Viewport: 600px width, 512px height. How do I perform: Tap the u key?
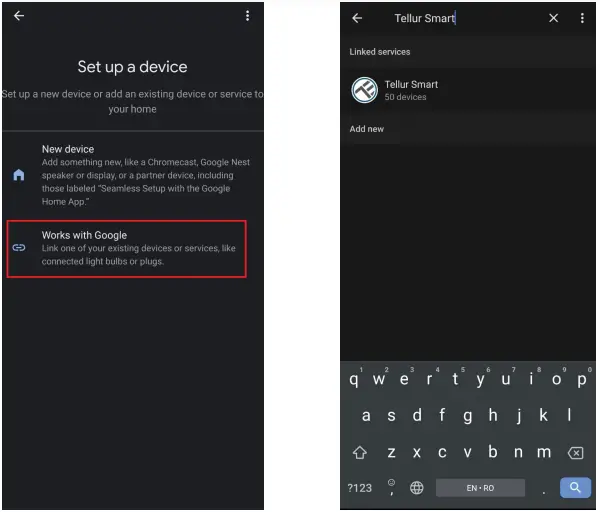pos(505,379)
